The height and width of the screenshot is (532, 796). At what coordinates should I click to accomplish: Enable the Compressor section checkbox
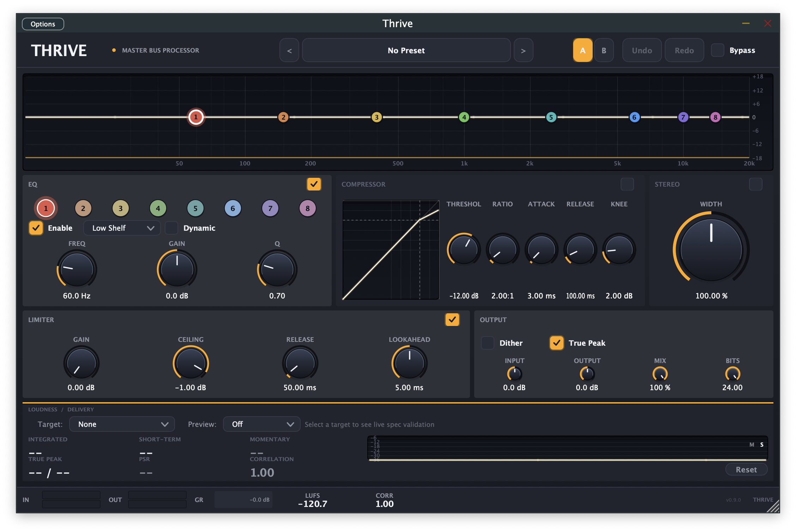(627, 184)
